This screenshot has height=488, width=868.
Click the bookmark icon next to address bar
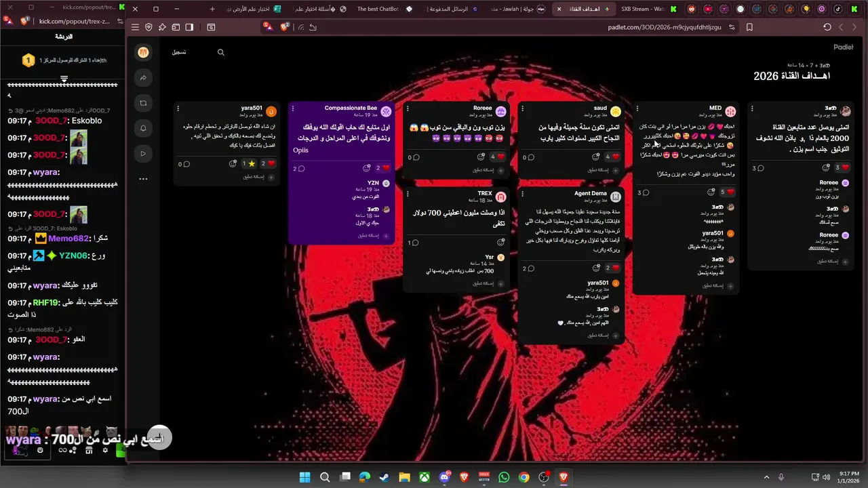click(749, 27)
